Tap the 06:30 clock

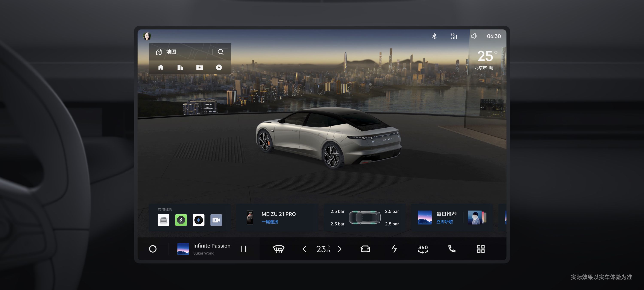[494, 36]
